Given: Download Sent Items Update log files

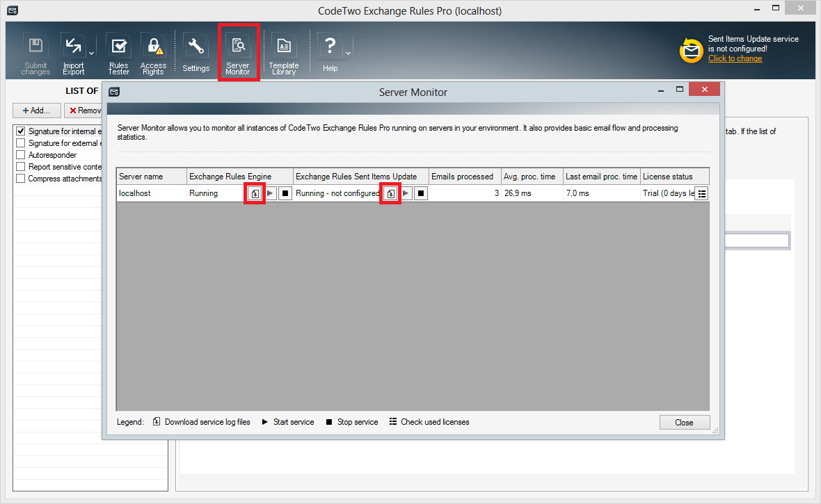Looking at the screenshot, I should coord(390,194).
